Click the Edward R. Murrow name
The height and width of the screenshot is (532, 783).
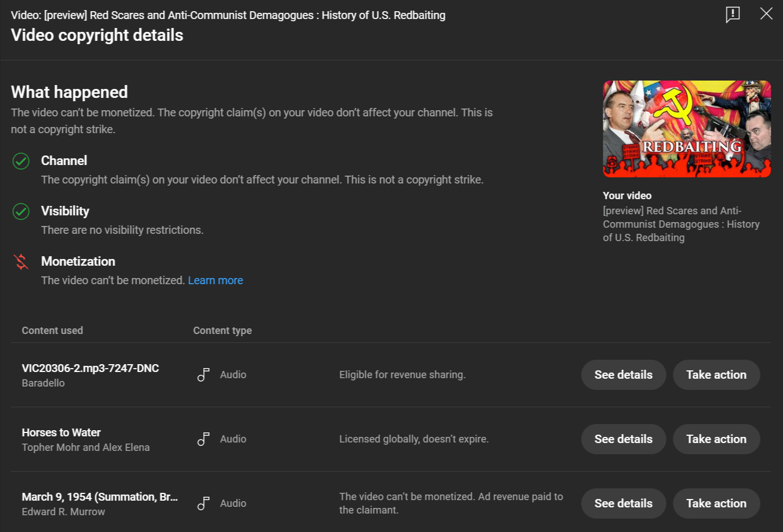63,512
